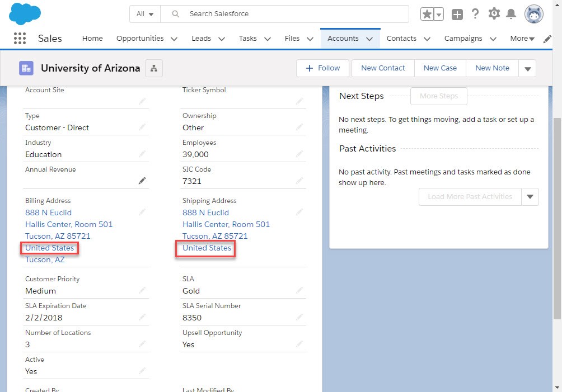
Task: Edit the SLA field pencil icon
Action: point(299,290)
